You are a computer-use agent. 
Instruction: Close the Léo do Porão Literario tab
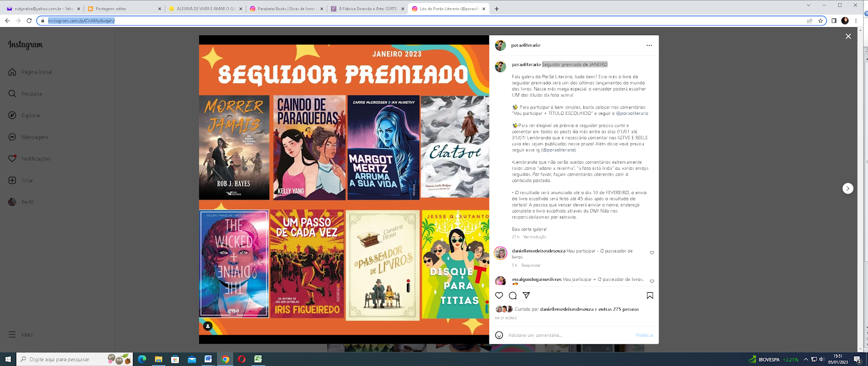tap(484, 9)
